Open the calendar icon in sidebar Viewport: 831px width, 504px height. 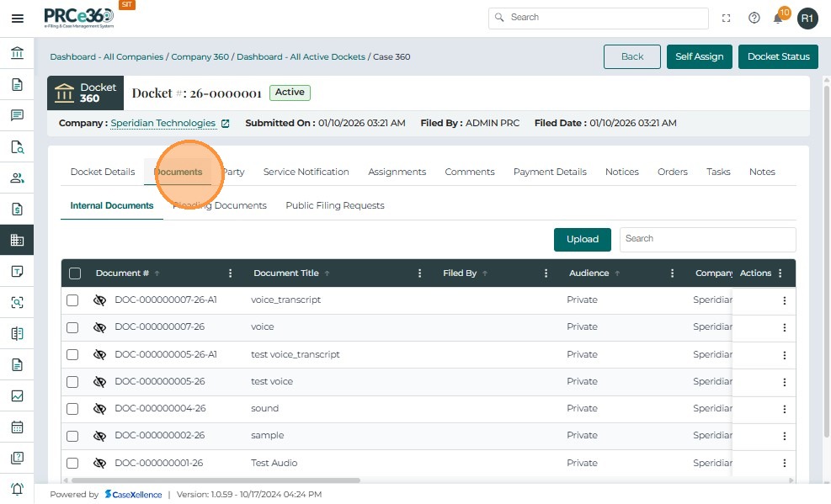coord(17,427)
